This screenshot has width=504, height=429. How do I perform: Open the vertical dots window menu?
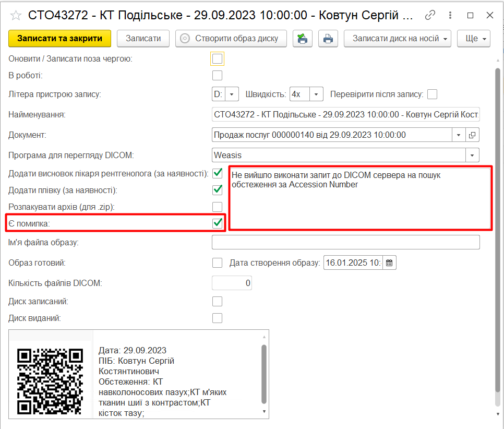click(450, 16)
